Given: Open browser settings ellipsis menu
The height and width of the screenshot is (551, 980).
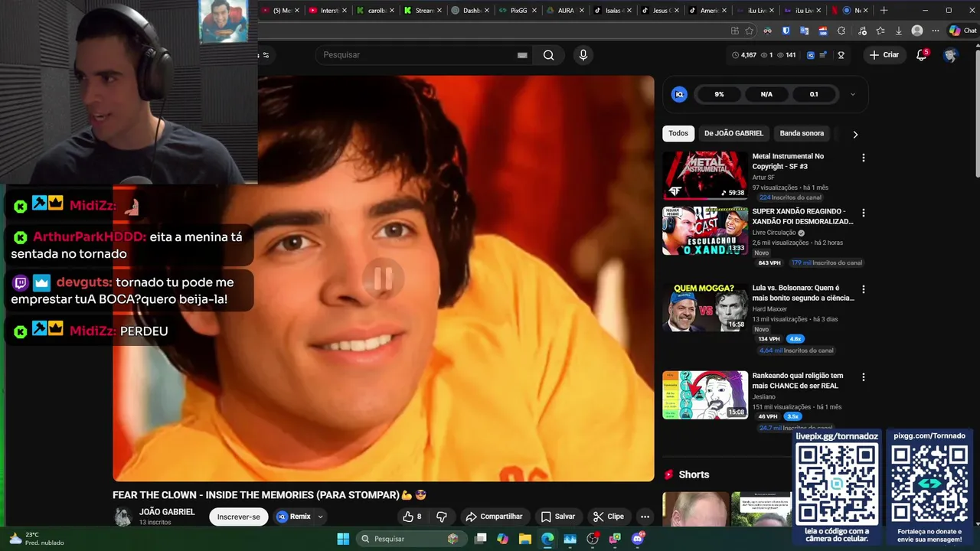Looking at the screenshot, I should click(935, 31).
